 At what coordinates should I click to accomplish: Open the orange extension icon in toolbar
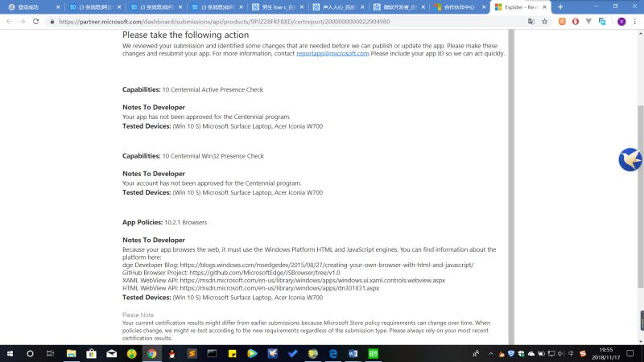[x=562, y=22]
